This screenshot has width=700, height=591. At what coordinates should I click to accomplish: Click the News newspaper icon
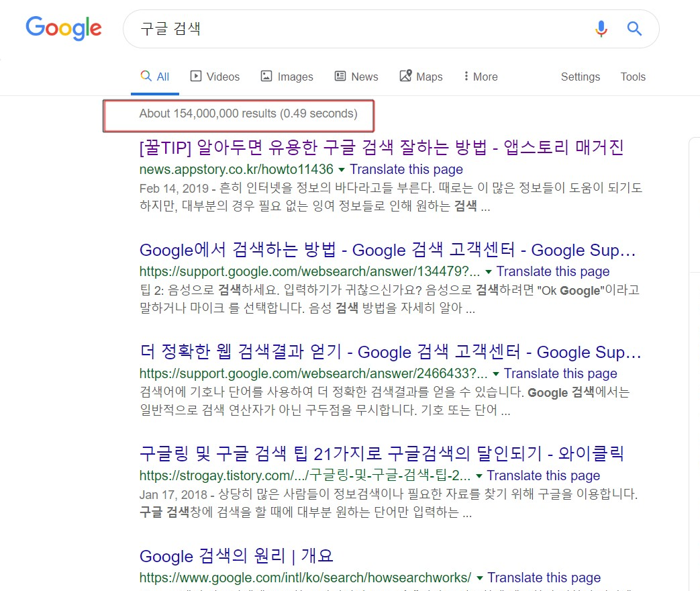pos(340,76)
